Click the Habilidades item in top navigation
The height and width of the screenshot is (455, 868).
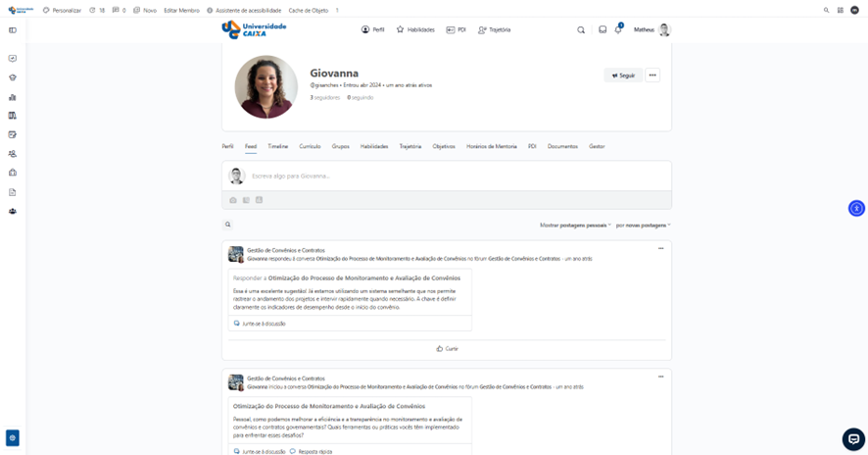click(x=416, y=30)
